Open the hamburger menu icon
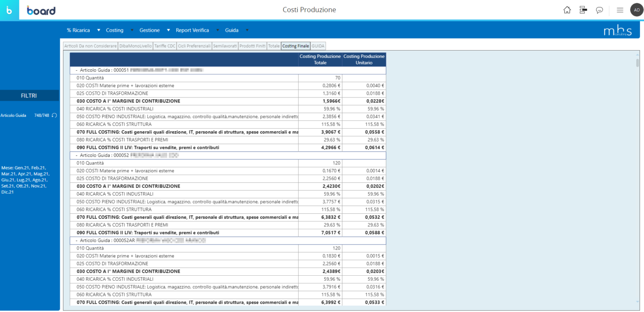Viewport: 644px width, 312px height. (620, 10)
